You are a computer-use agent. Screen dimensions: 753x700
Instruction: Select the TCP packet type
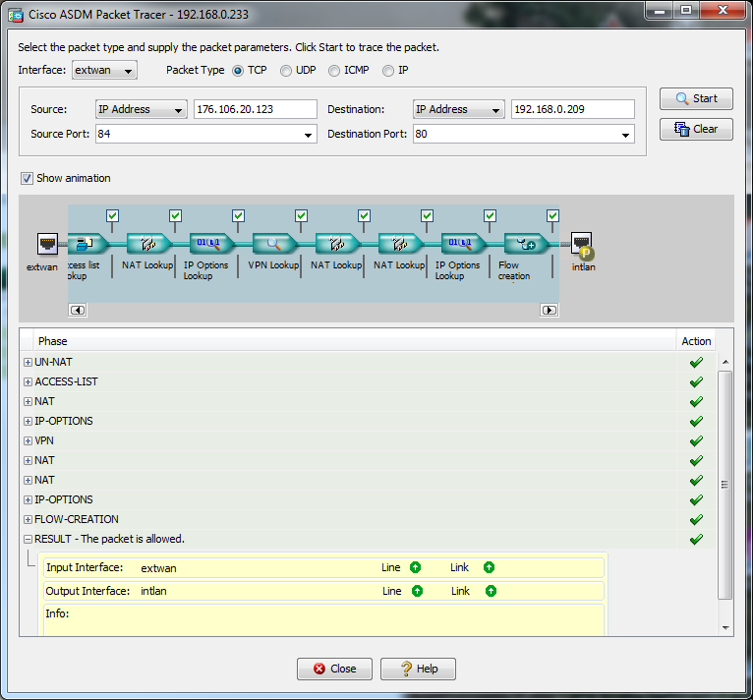[x=238, y=71]
